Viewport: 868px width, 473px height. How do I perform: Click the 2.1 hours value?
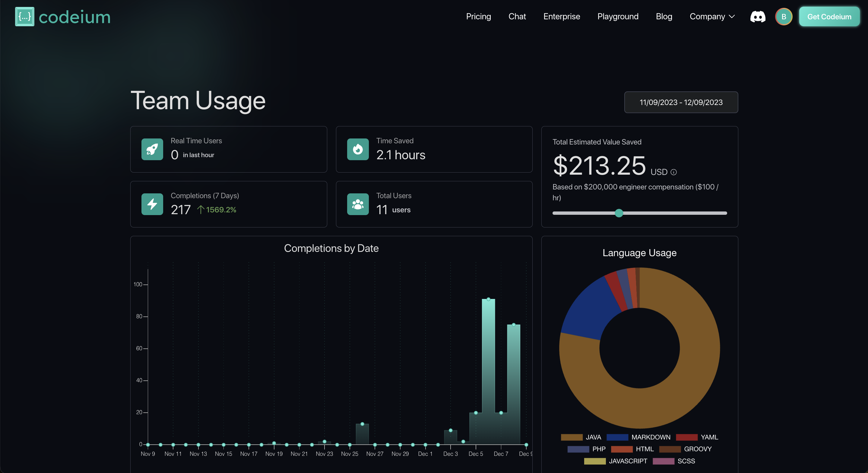(401, 155)
